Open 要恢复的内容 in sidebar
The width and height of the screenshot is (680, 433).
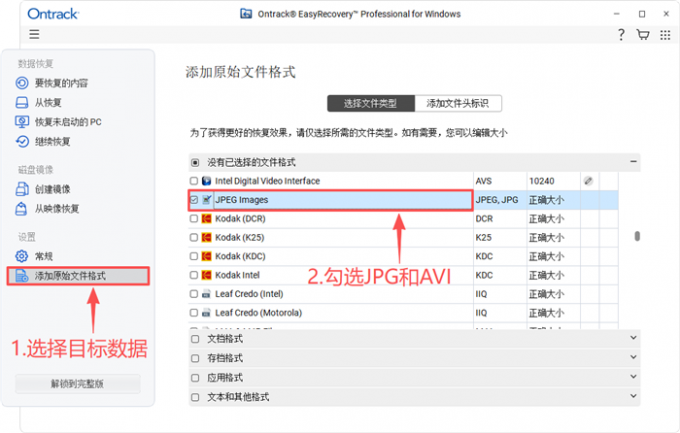coord(61,83)
